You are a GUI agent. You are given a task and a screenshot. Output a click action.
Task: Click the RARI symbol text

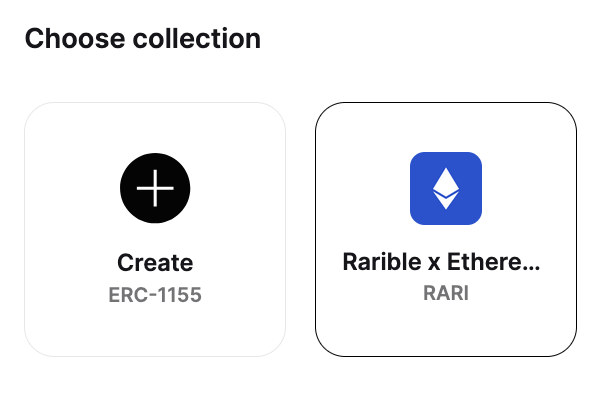pos(446,293)
